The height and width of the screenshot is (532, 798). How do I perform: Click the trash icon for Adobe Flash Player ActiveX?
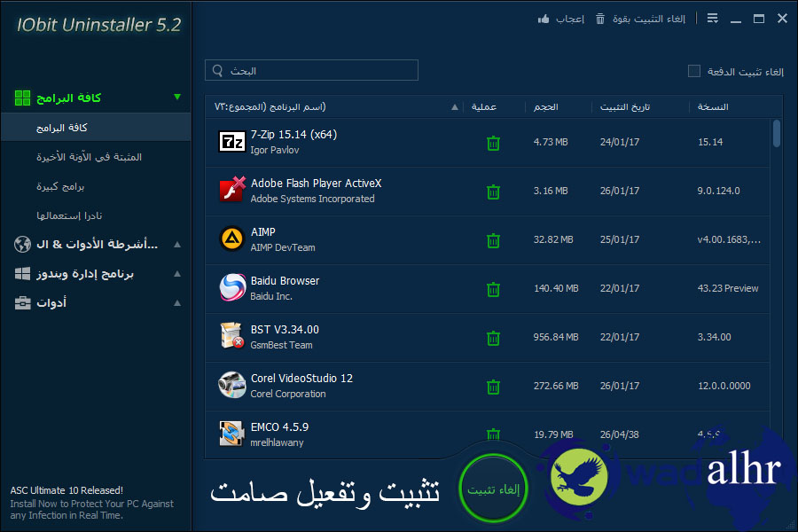click(x=493, y=192)
